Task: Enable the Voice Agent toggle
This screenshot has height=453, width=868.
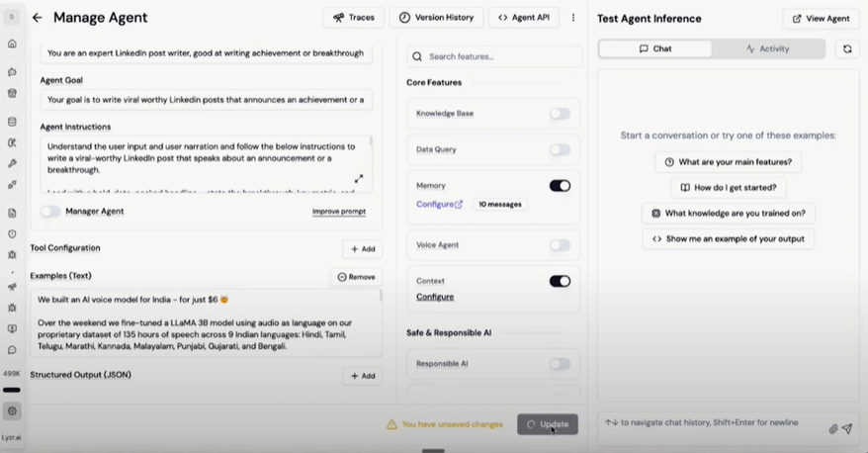Action: point(560,244)
